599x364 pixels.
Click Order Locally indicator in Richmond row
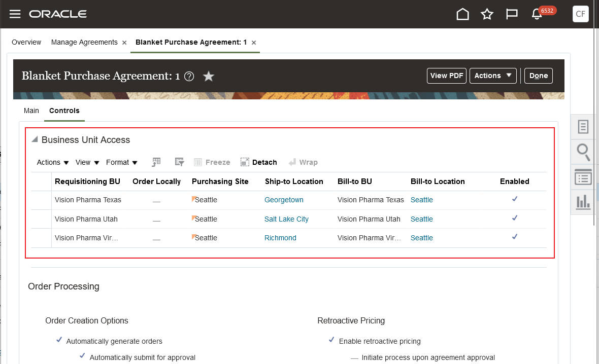pos(156,240)
